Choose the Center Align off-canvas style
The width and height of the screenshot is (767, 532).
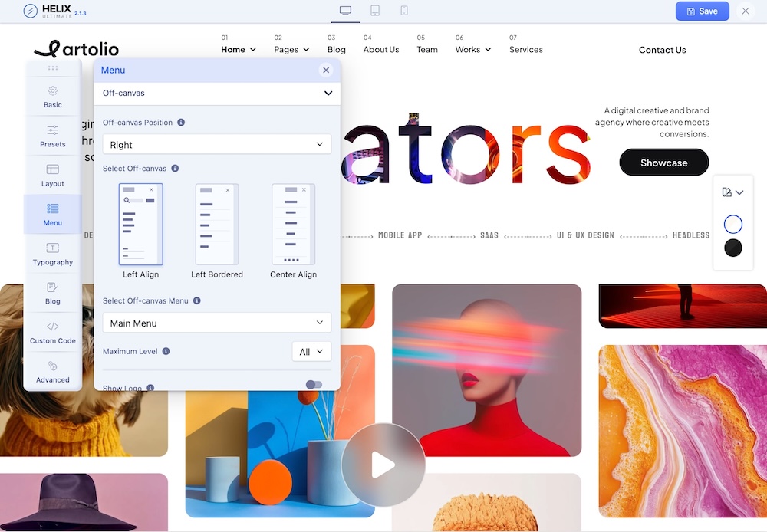coord(293,225)
